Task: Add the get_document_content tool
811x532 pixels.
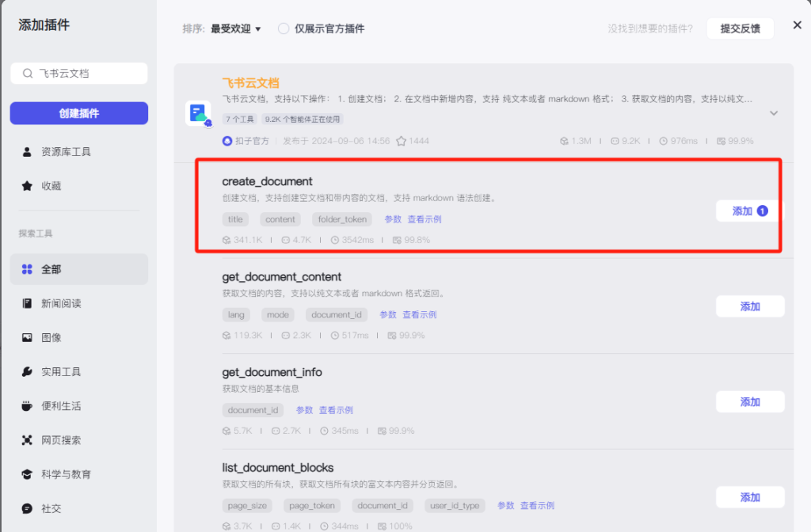Action: tap(749, 306)
